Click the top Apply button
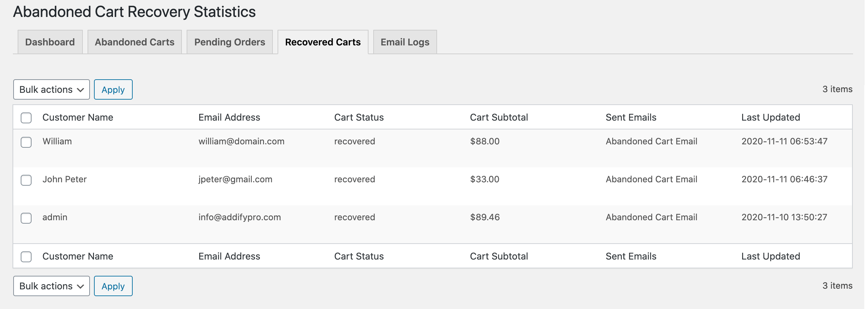The image size is (868, 309). (113, 89)
